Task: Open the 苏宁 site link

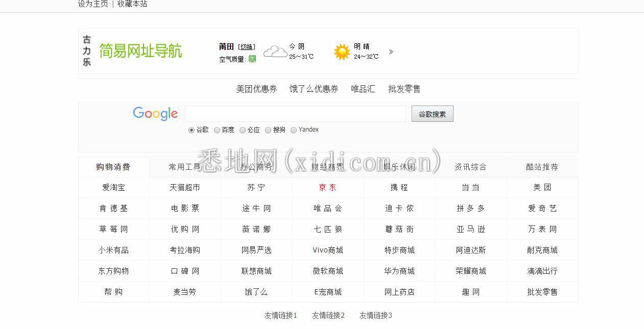Action: tap(256, 188)
